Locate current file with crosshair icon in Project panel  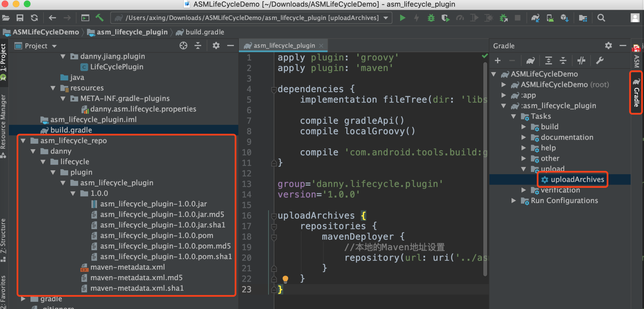pos(183,46)
